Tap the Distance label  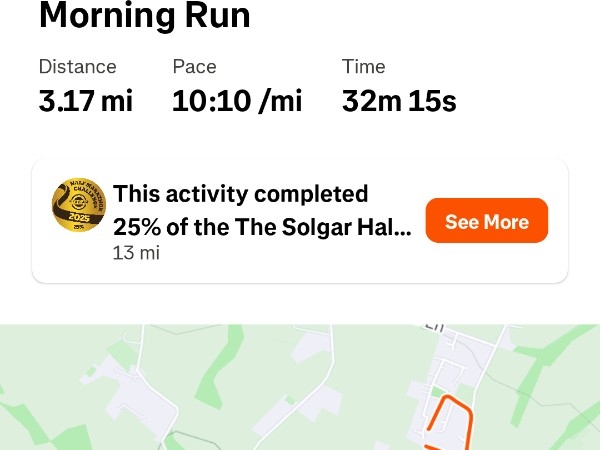click(77, 67)
